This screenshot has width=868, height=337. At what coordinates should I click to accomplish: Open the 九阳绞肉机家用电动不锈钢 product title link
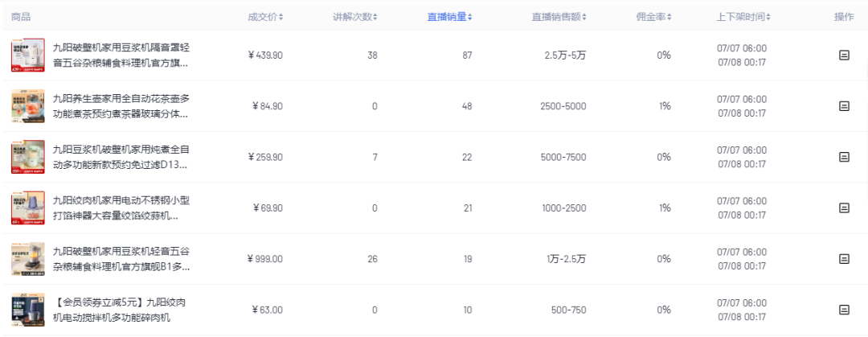[x=121, y=208]
